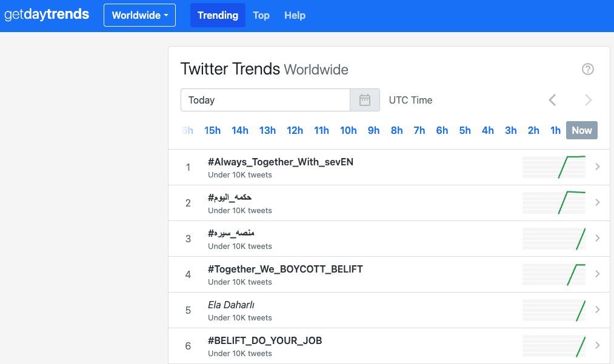The image size is (614, 364).
Task: Select the Trending tab
Action: 218,15
